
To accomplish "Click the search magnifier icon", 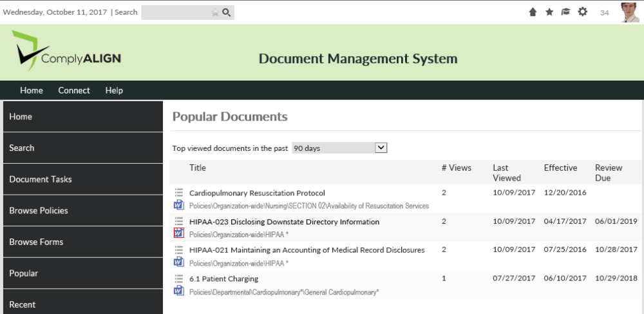I will click(x=226, y=13).
